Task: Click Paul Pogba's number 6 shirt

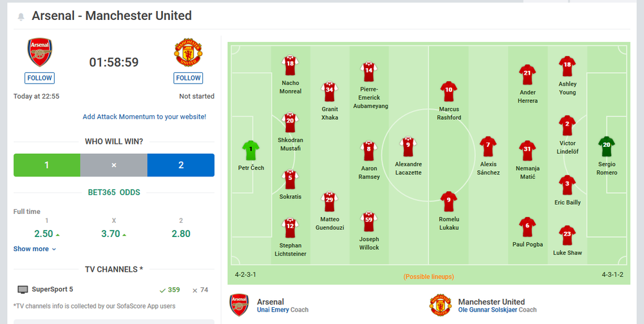Action: pos(527,227)
